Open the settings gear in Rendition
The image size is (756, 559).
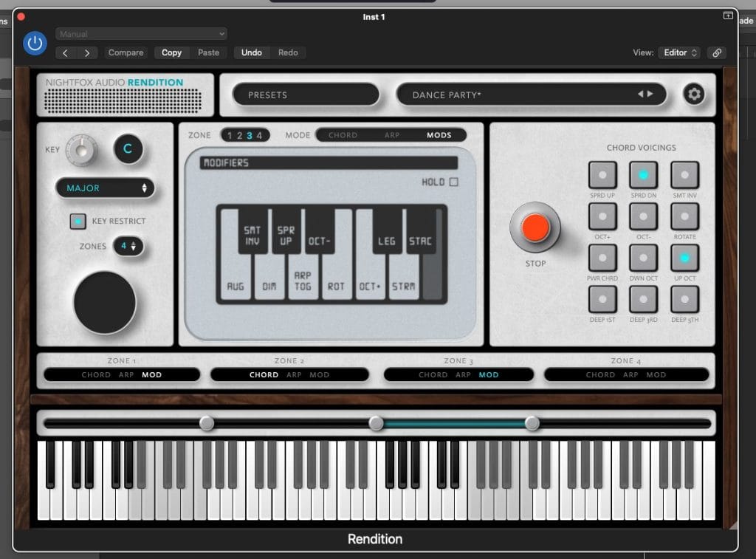pyautogui.click(x=694, y=94)
